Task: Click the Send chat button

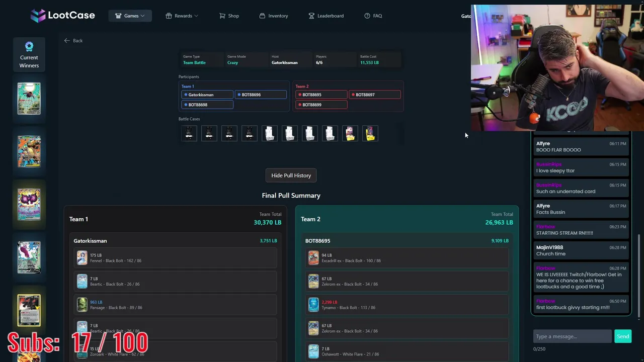Action: point(623,336)
